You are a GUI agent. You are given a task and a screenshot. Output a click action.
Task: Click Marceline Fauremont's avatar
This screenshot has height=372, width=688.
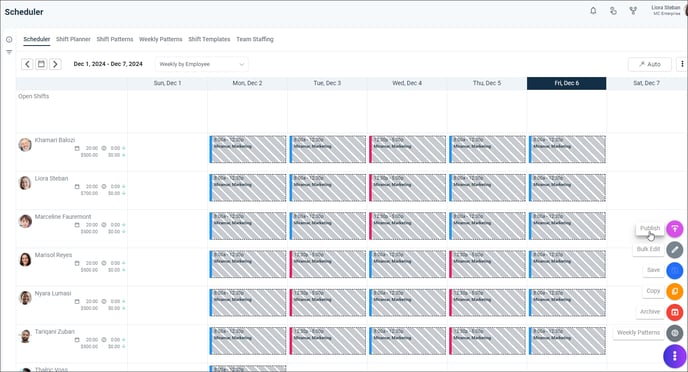click(25, 221)
